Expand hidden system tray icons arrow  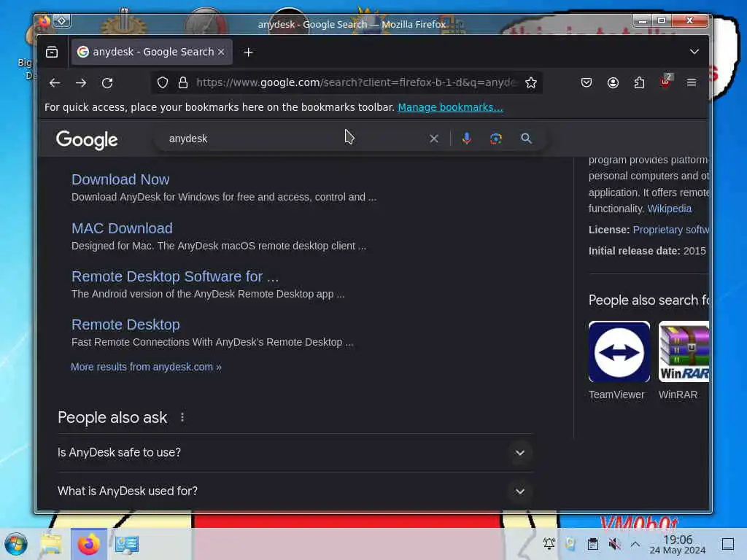[635, 544]
